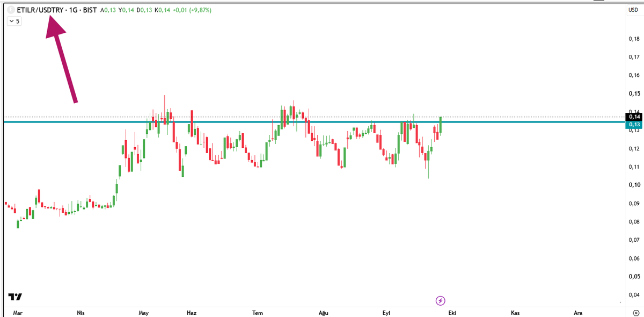Click the 0,16 price scale label

[634, 75]
